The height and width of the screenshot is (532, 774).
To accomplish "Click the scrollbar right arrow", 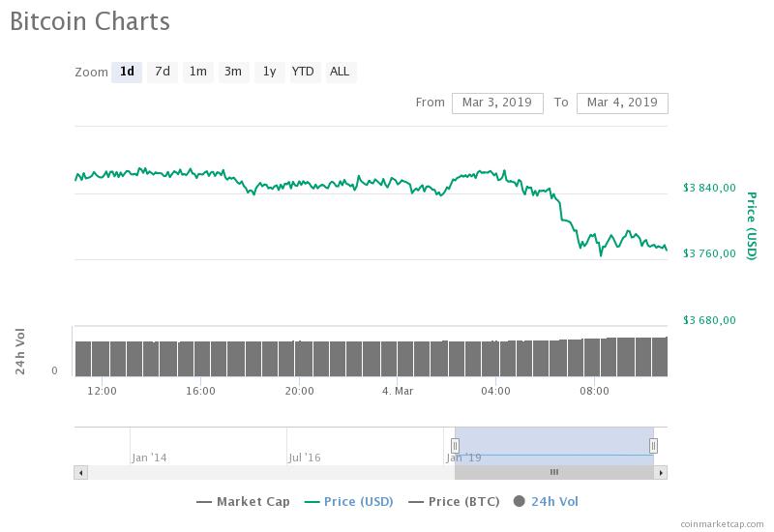I will pyautogui.click(x=661, y=472).
